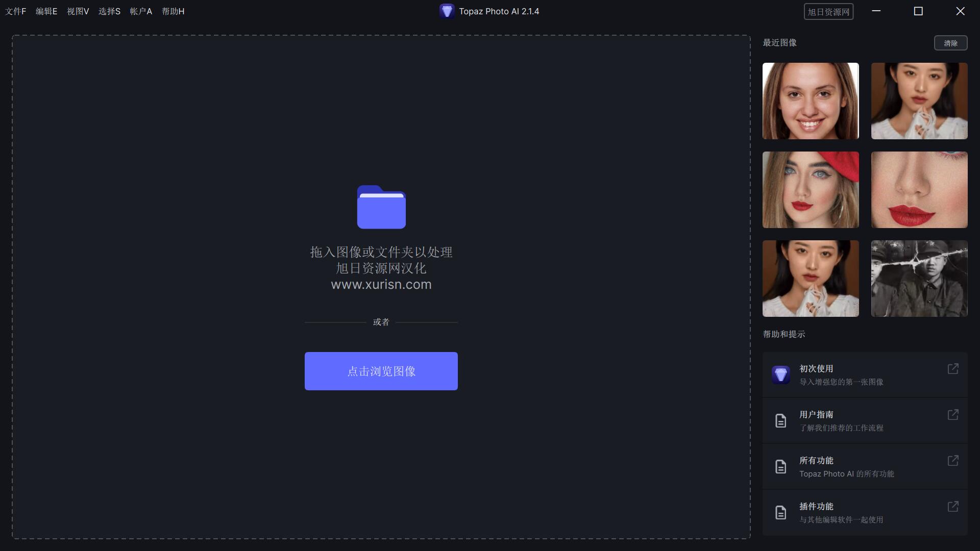This screenshot has width=980, height=551.
Task: Click the external link icon for 用户指南
Action: 953,415
